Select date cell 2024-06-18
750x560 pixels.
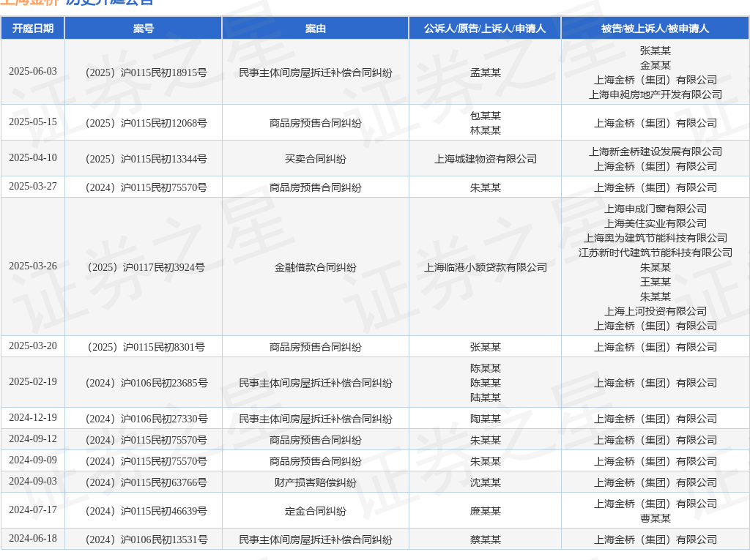point(32,539)
